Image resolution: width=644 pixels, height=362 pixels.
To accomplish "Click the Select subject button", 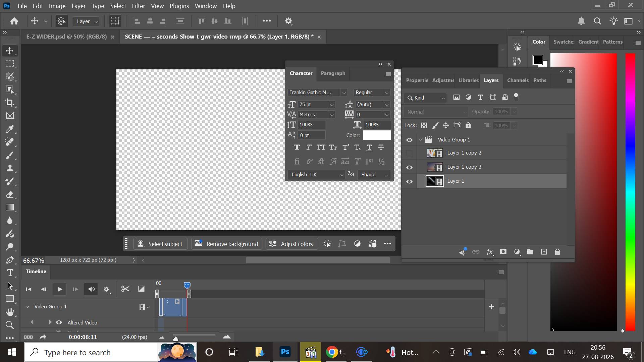I will pyautogui.click(x=160, y=244).
